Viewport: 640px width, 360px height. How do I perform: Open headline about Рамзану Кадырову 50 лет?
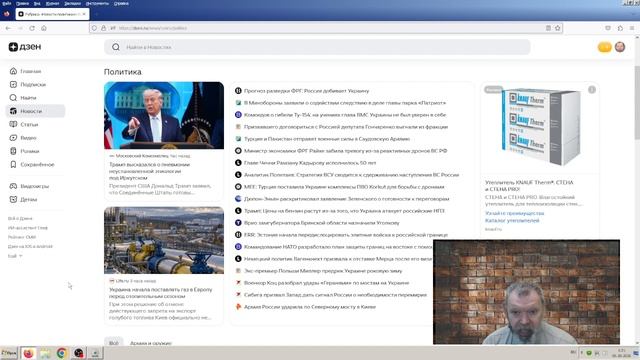click(310, 162)
